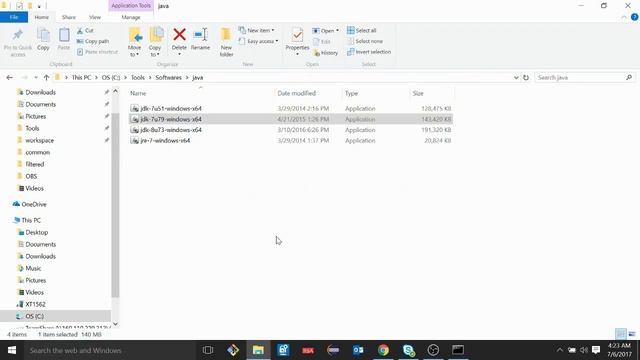640x360 pixels.
Task: Click Pin to Quick access icon
Action: 18,36
